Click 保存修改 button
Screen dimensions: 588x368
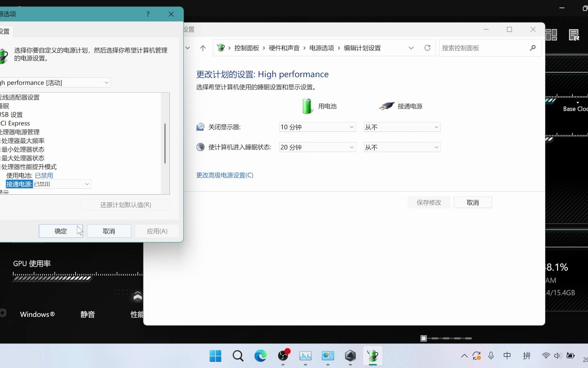click(429, 202)
